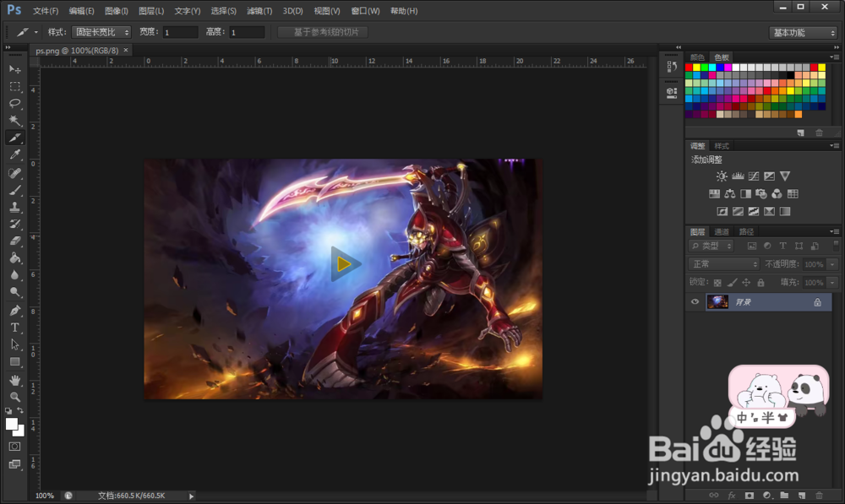Open layer fx styles button
845x504 pixels.
click(731, 496)
